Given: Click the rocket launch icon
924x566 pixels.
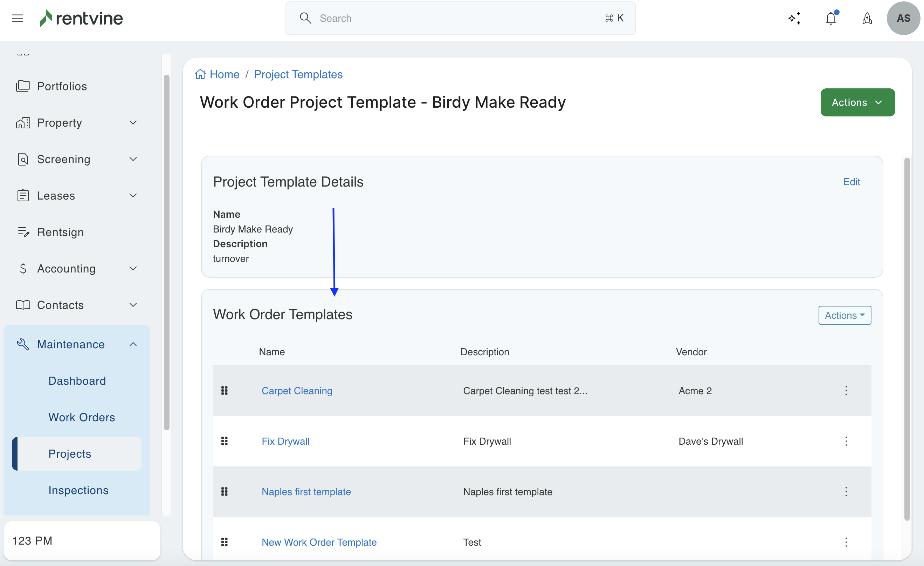Looking at the screenshot, I should 867,18.
